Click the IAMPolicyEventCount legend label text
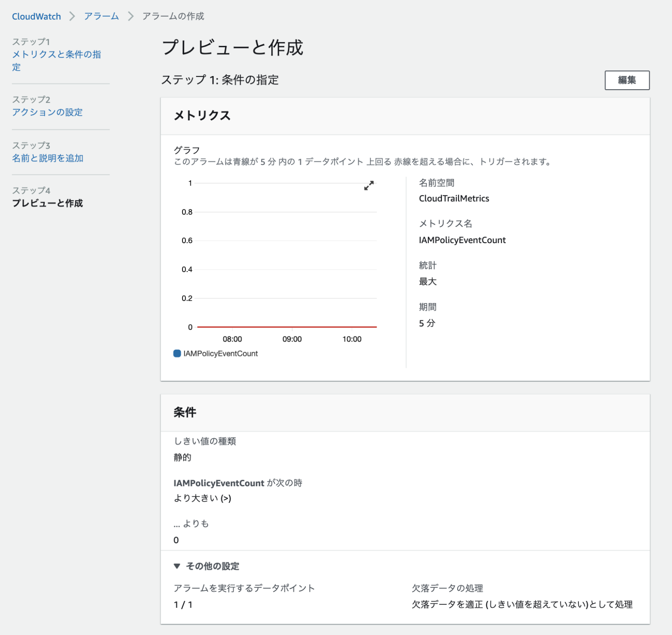The width and height of the screenshot is (672, 635). tap(220, 353)
